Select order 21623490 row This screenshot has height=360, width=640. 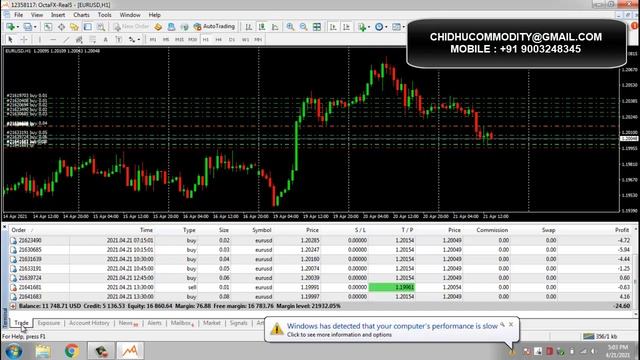click(x=320, y=240)
